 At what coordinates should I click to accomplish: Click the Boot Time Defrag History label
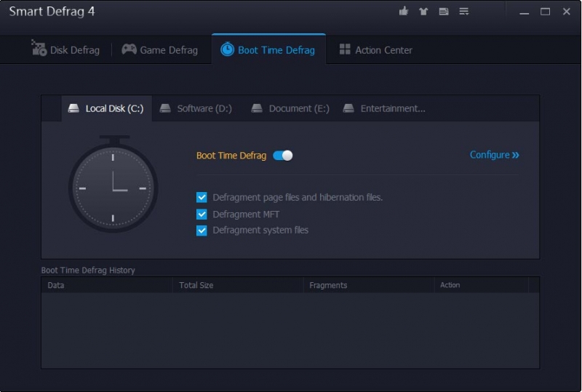click(88, 271)
